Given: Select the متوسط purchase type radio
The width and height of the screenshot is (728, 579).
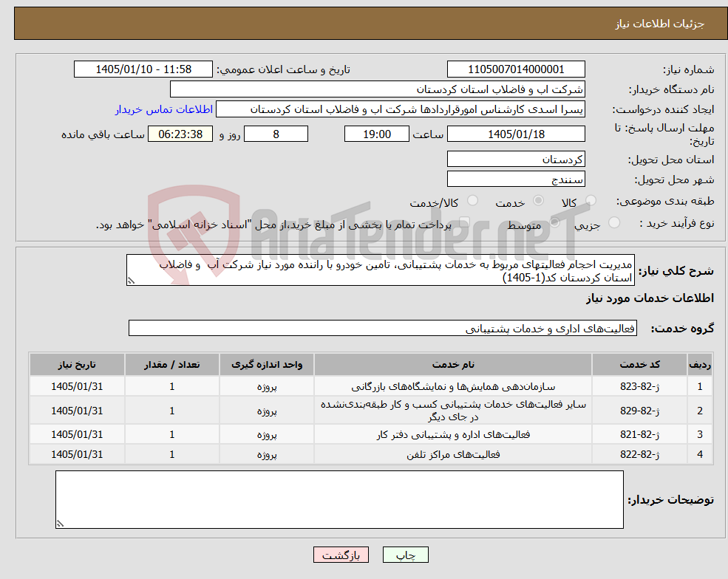Looking at the screenshot, I should [x=554, y=223].
